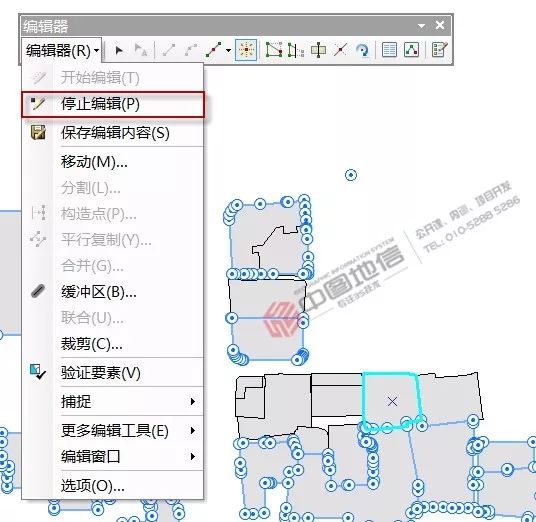Activate the Rotate tool
The image size is (536, 522).
tap(362, 50)
